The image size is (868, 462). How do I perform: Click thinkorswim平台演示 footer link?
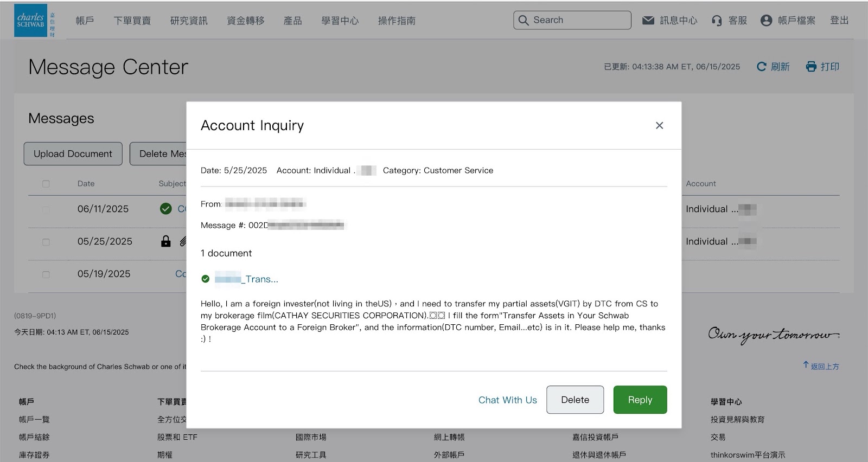748,455
